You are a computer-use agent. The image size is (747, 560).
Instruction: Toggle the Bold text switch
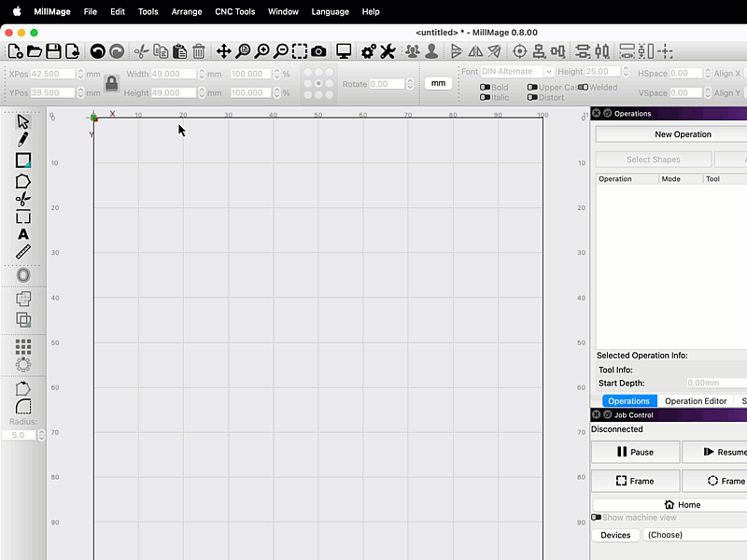click(x=486, y=88)
